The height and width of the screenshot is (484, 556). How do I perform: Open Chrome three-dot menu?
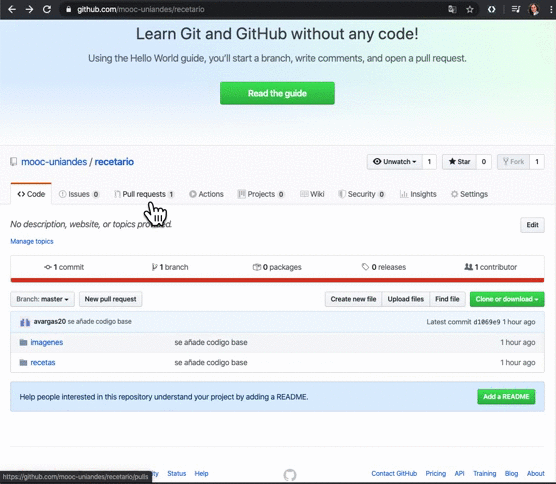pos(551,9)
